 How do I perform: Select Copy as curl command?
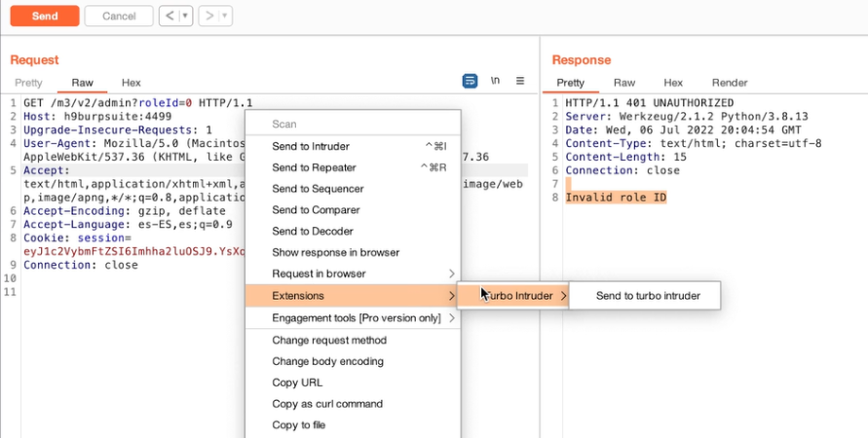tap(353, 404)
